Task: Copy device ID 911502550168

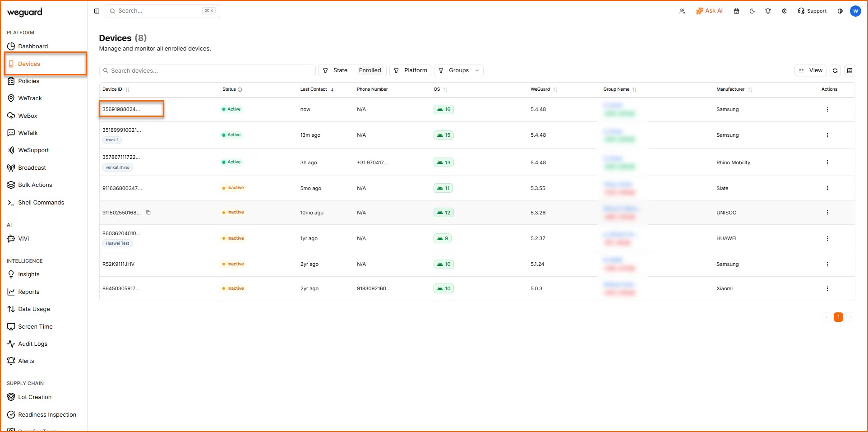Action: coord(148,213)
